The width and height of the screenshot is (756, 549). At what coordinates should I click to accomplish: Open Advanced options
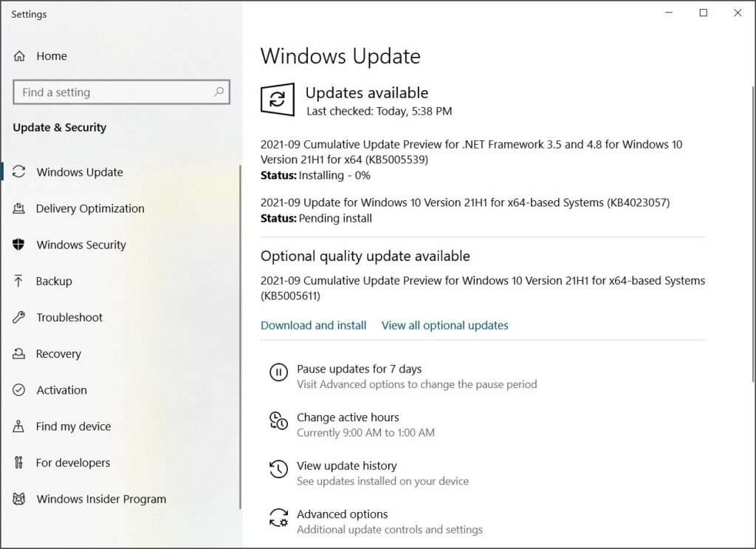pos(343,514)
